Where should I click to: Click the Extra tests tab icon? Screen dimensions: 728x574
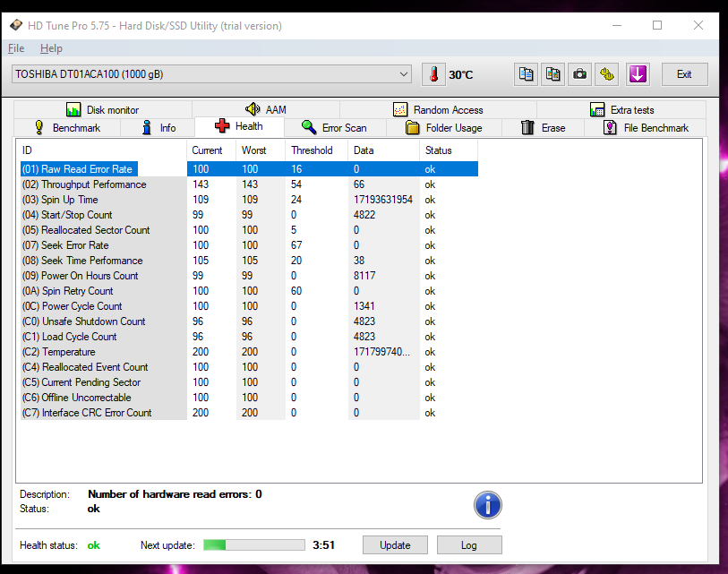click(597, 109)
